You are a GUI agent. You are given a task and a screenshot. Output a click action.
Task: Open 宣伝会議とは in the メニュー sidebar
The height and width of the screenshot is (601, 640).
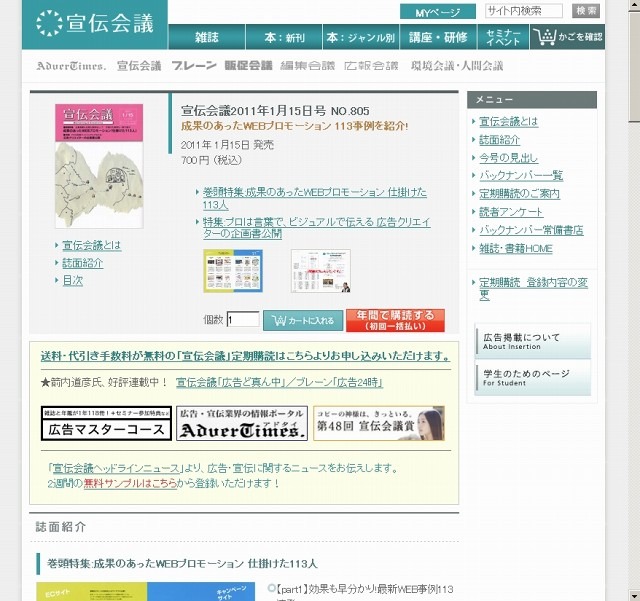pos(508,122)
